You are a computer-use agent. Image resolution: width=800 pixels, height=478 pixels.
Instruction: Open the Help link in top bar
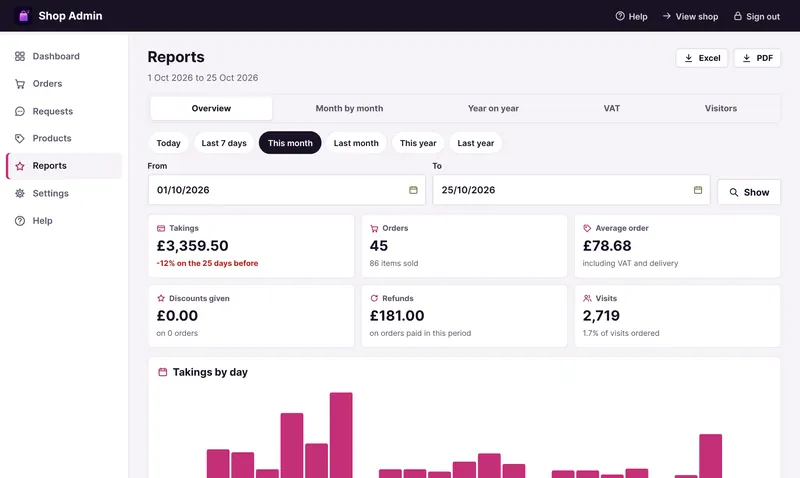click(x=631, y=16)
